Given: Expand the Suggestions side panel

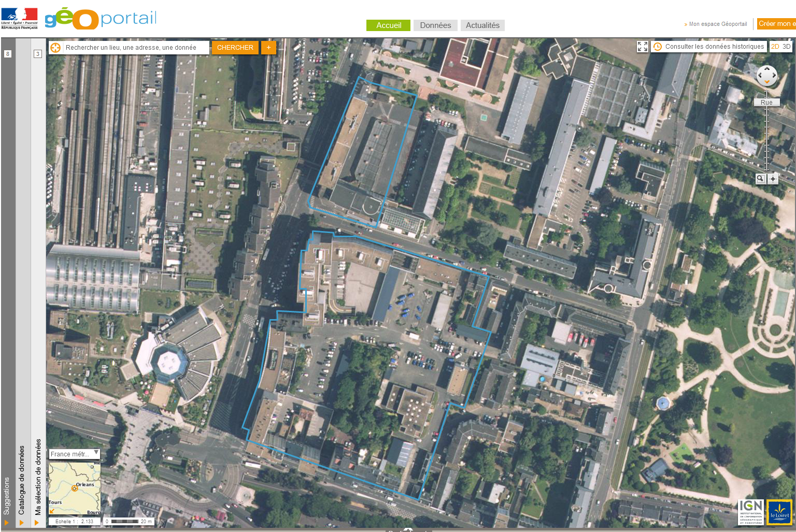Looking at the screenshot, I should tap(7, 522).
